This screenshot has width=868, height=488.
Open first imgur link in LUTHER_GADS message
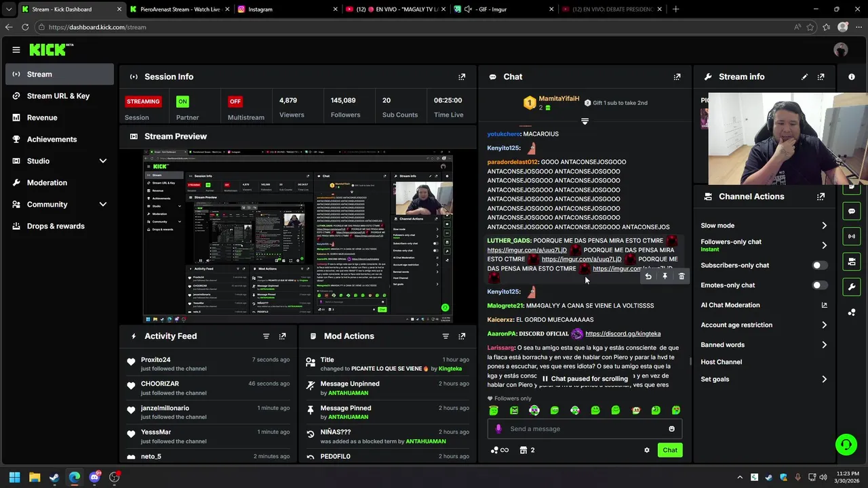(x=527, y=250)
